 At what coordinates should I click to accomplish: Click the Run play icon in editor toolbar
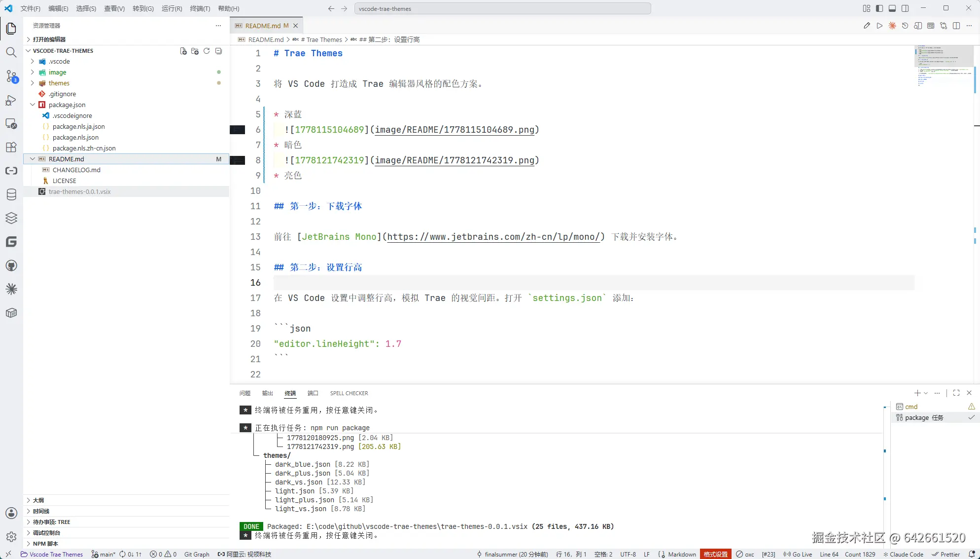click(879, 26)
